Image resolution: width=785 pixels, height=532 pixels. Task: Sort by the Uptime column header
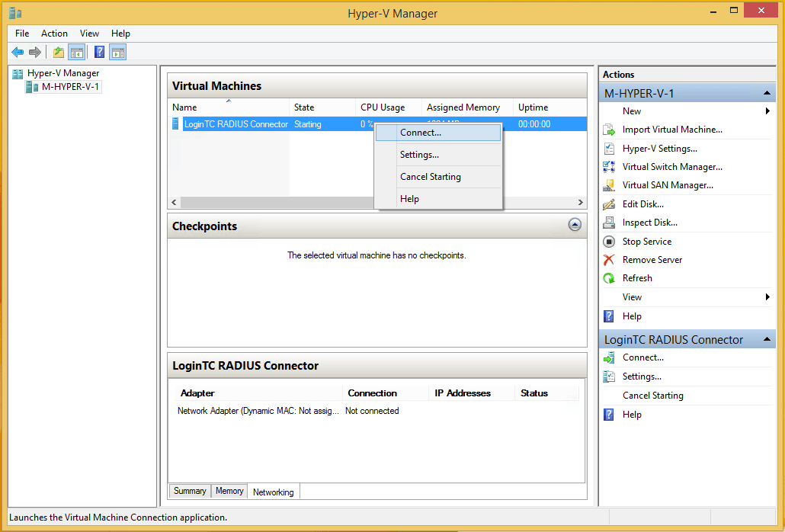[550, 107]
